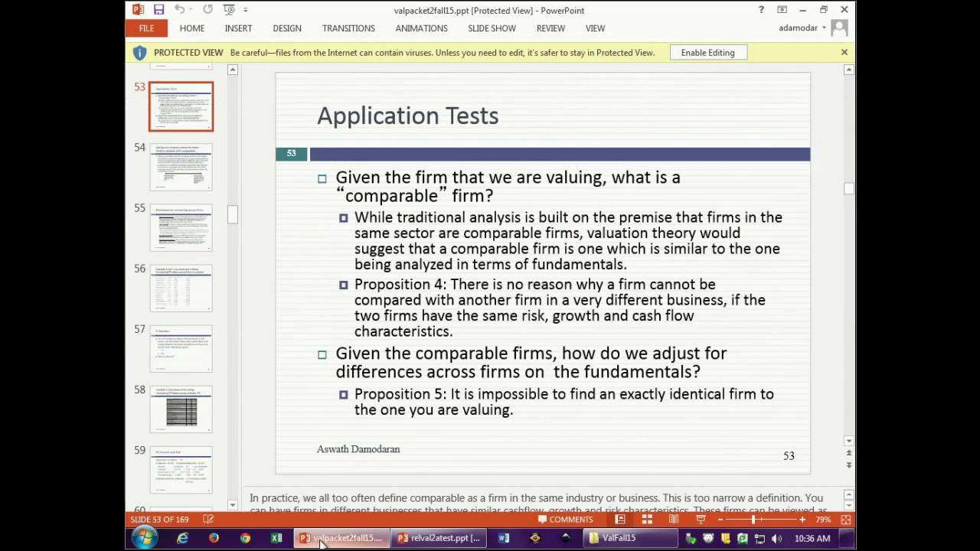Click the Application Tests slide title

pos(407,116)
